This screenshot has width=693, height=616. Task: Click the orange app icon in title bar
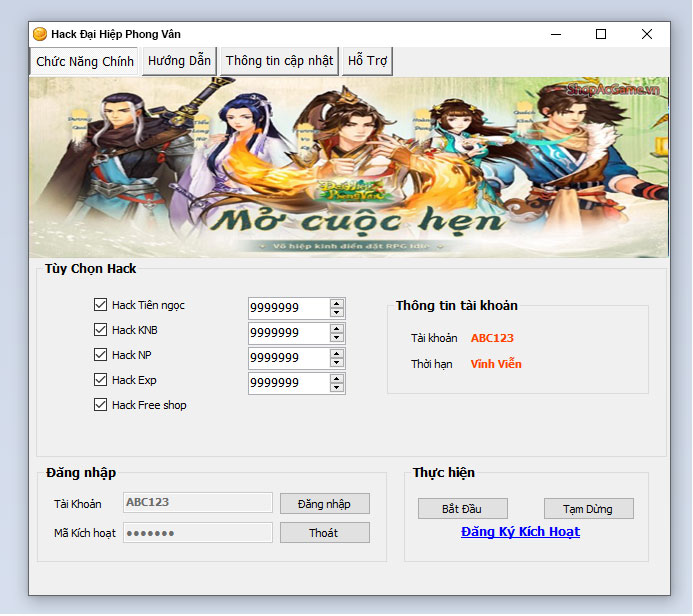tap(40, 34)
